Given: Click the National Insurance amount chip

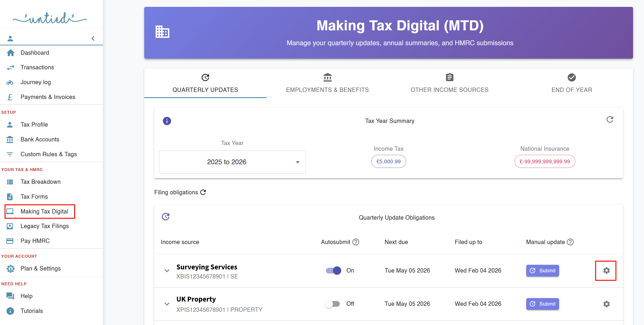Looking at the screenshot, I should [545, 161].
